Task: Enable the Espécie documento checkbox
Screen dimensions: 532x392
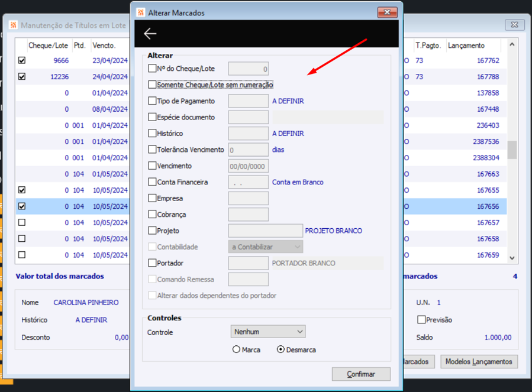Action: 152,117
